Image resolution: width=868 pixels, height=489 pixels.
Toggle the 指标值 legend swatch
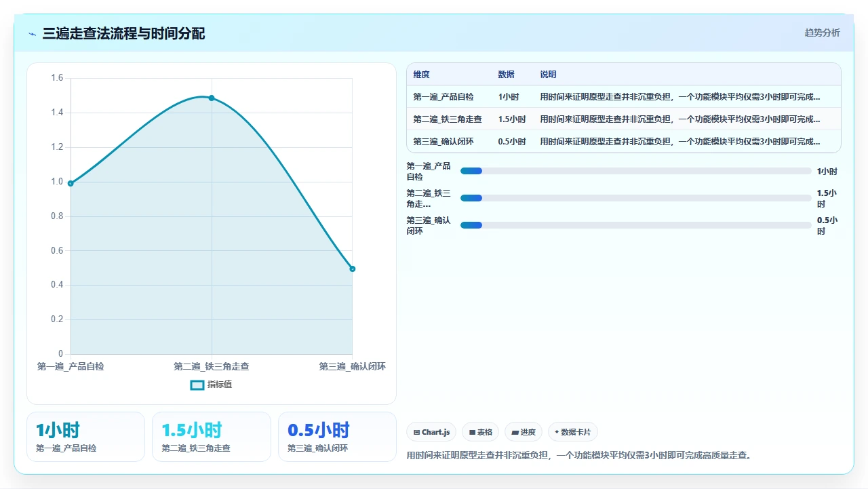click(x=197, y=385)
